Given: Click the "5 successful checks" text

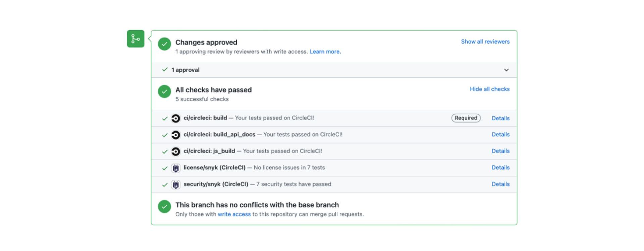Looking at the screenshot, I should coord(202,99).
